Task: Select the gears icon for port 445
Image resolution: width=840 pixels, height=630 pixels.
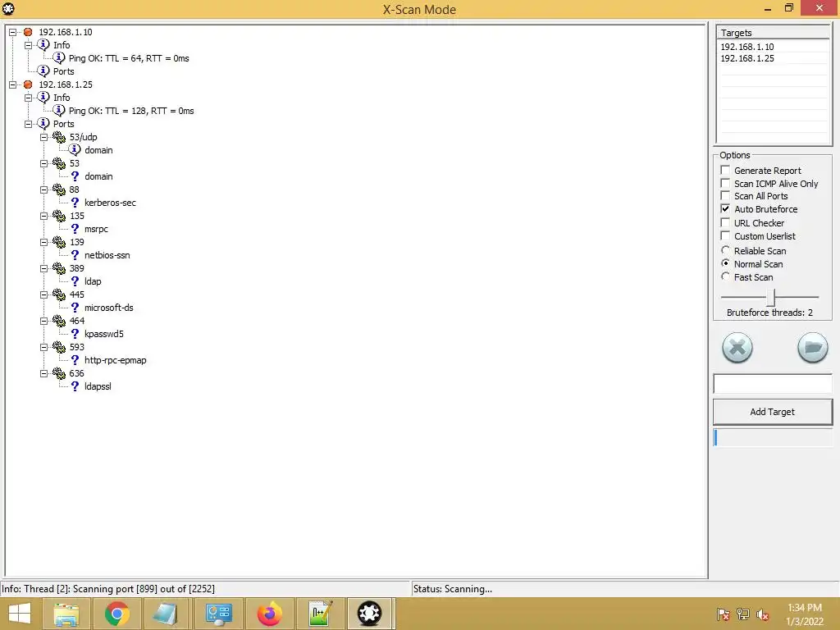Action: [x=59, y=294]
